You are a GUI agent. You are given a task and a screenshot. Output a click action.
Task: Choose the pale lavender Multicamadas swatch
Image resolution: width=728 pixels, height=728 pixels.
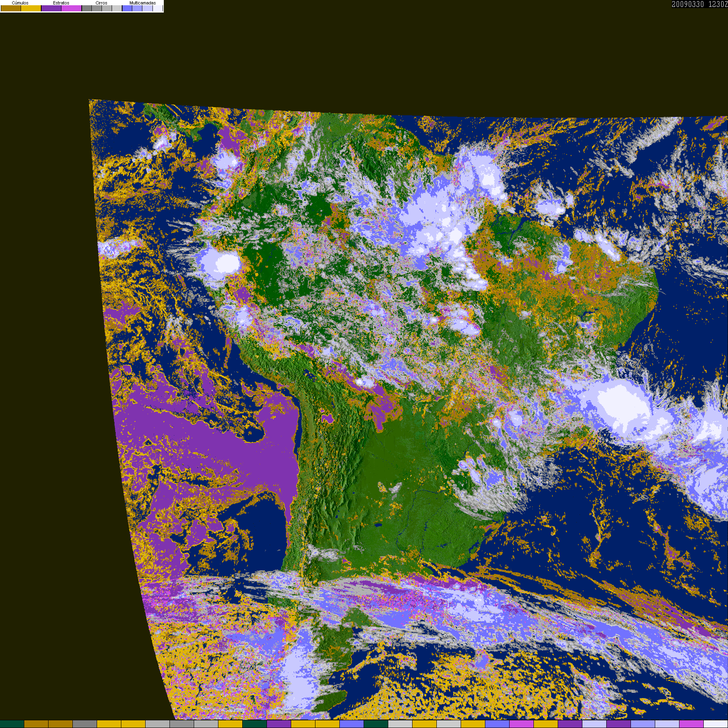pos(147,8)
